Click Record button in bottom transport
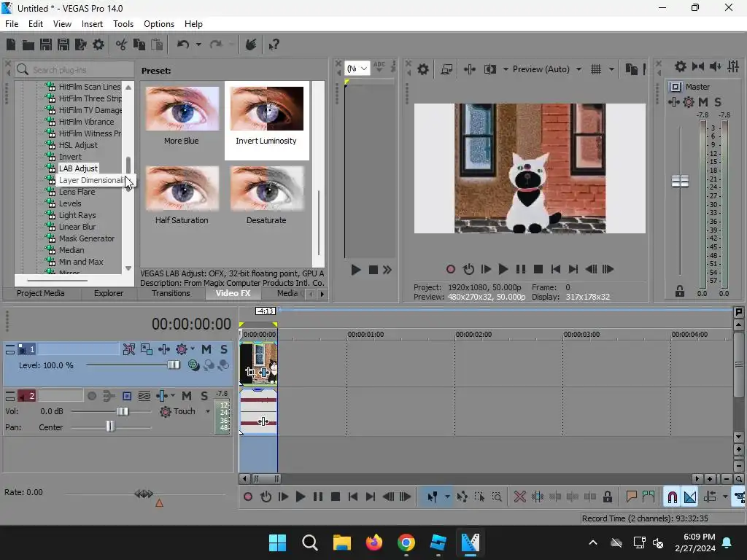The image size is (747, 560). coord(248,497)
